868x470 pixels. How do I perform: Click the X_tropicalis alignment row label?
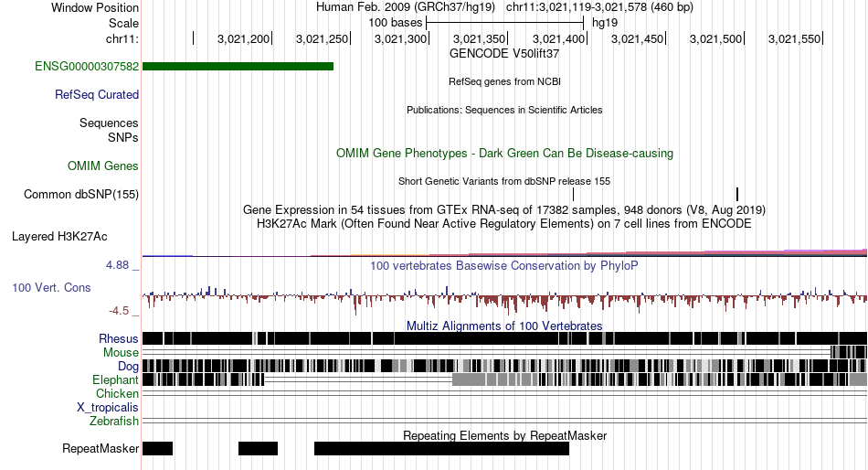click(x=108, y=408)
